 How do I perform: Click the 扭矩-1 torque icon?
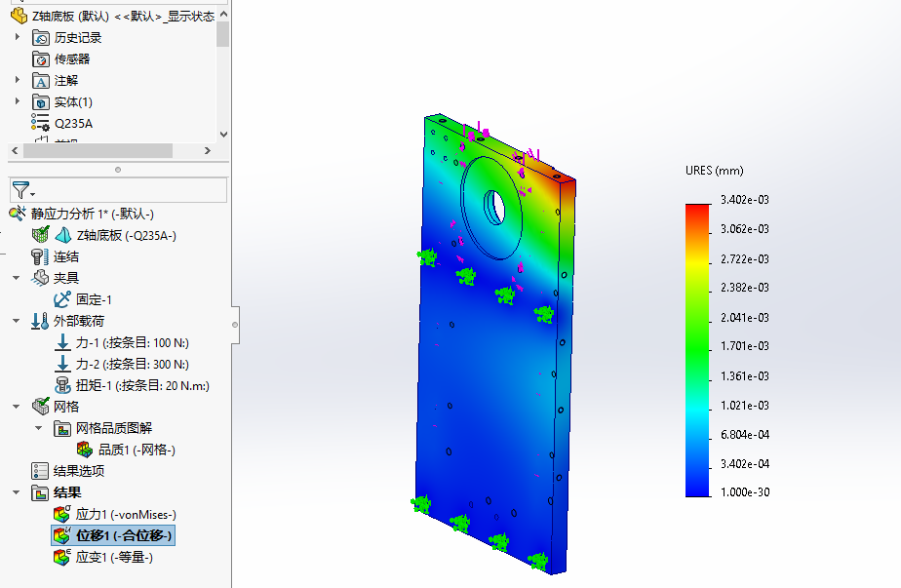[62, 385]
